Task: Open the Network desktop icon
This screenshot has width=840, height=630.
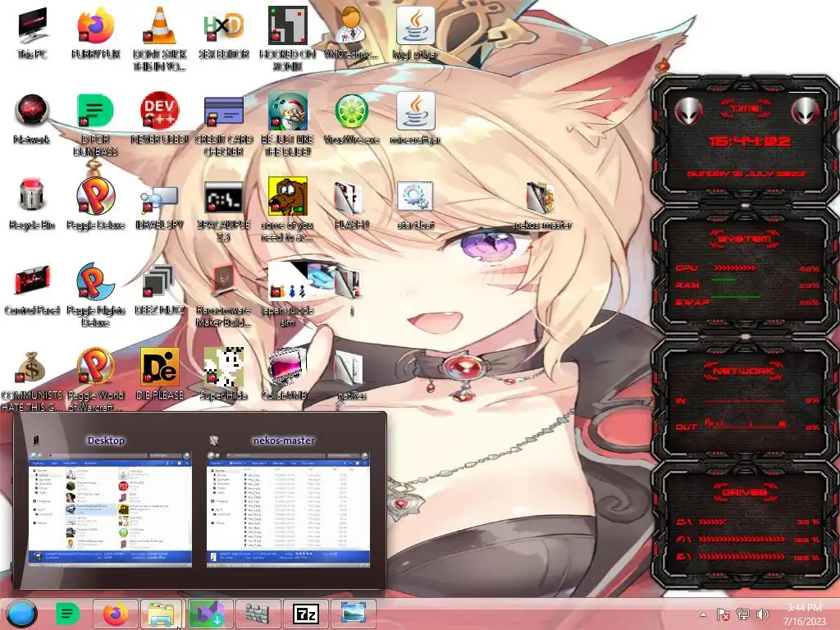Action: 32,119
